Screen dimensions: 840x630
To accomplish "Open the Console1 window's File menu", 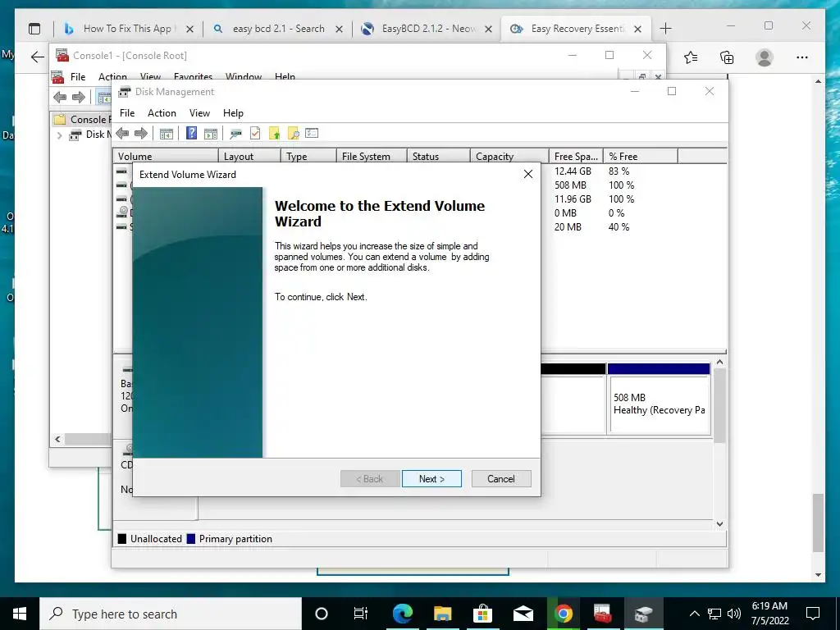I will pos(78,76).
